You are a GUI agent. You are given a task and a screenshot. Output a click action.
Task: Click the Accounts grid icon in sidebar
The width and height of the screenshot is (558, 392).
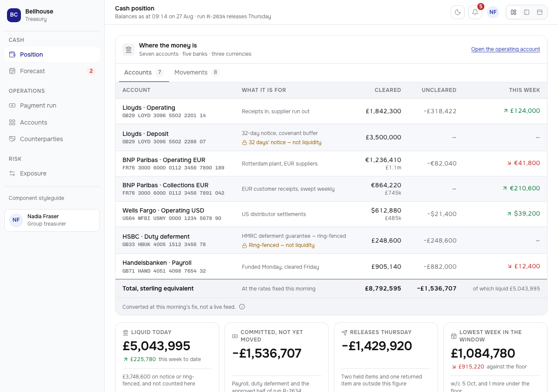point(12,122)
